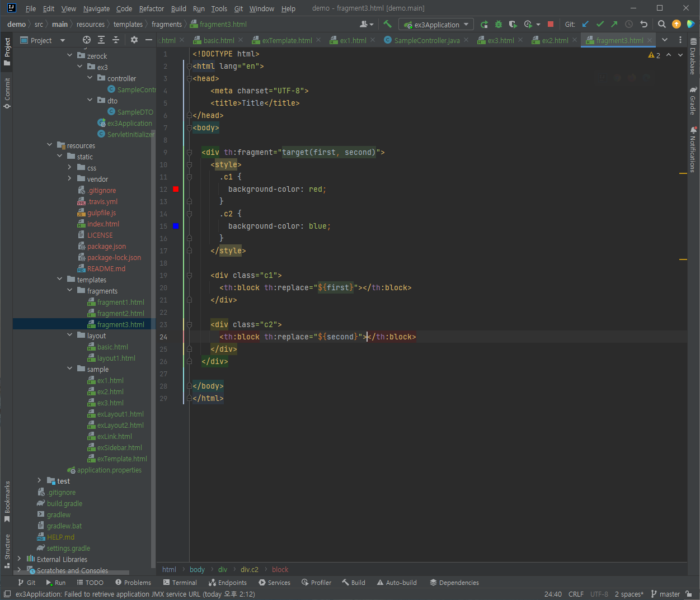Open Search Everywhere magnifier icon

click(662, 24)
